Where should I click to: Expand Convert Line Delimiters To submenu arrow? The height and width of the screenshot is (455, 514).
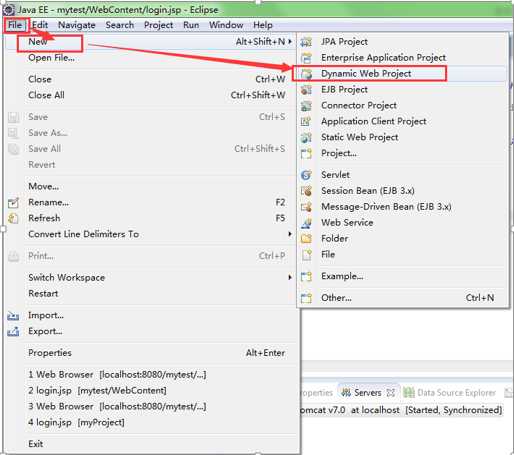click(x=290, y=234)
